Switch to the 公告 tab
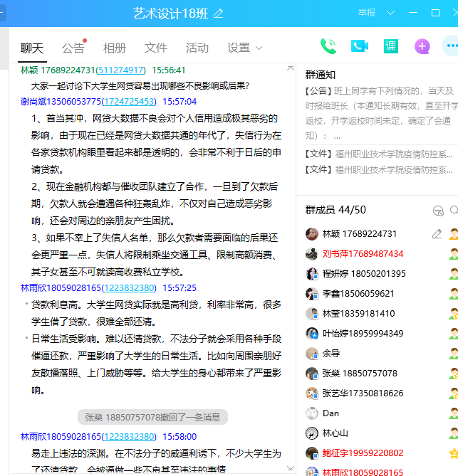 pos(73,48)
